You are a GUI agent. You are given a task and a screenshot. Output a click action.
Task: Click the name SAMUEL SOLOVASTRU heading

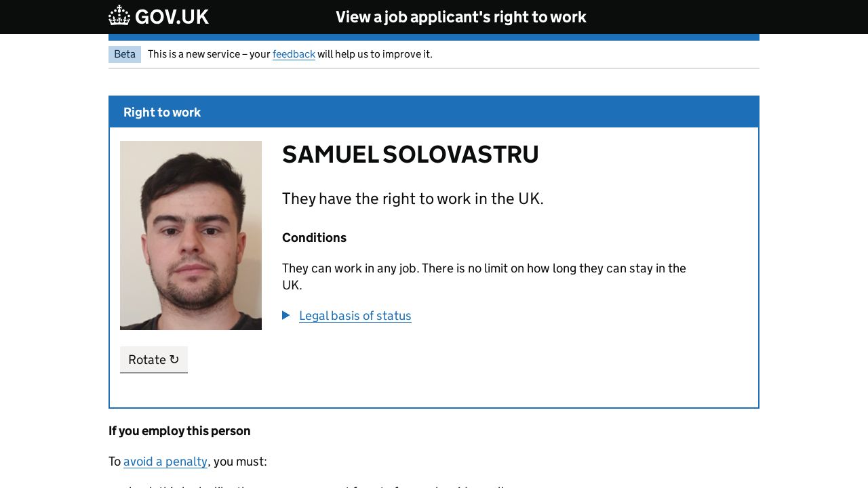(x=410, y=155)
